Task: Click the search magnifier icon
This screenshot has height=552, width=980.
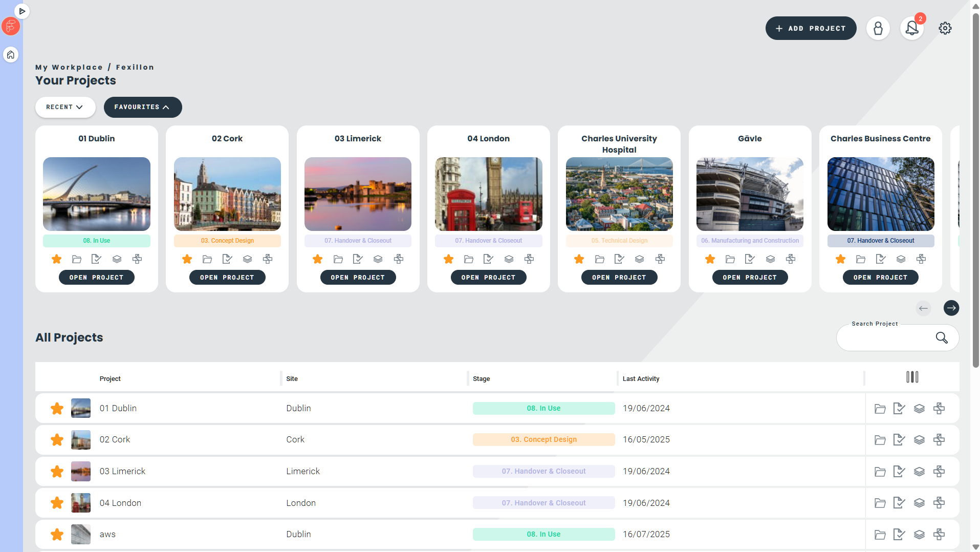Action: 942,338
